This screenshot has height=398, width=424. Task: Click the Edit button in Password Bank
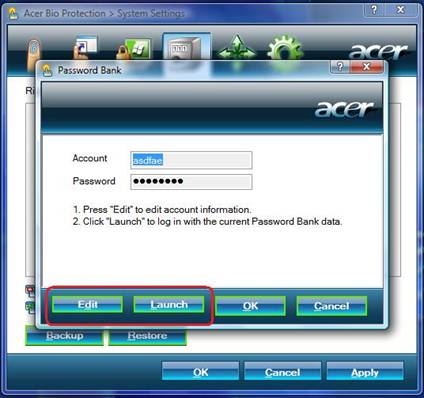click(87, 305)
